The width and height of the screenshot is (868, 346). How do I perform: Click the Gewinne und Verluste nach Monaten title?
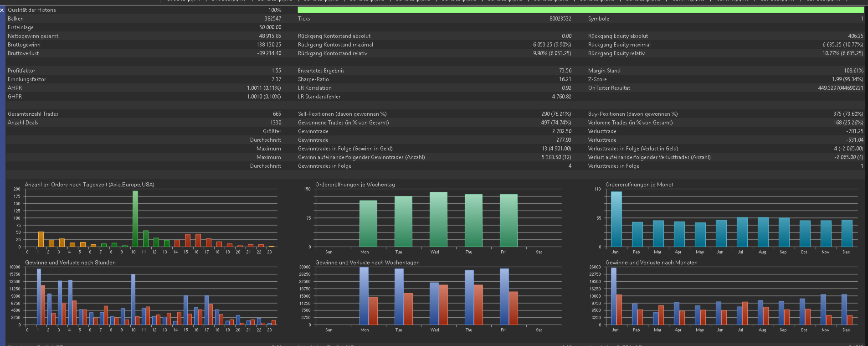[x=651, y=263]
